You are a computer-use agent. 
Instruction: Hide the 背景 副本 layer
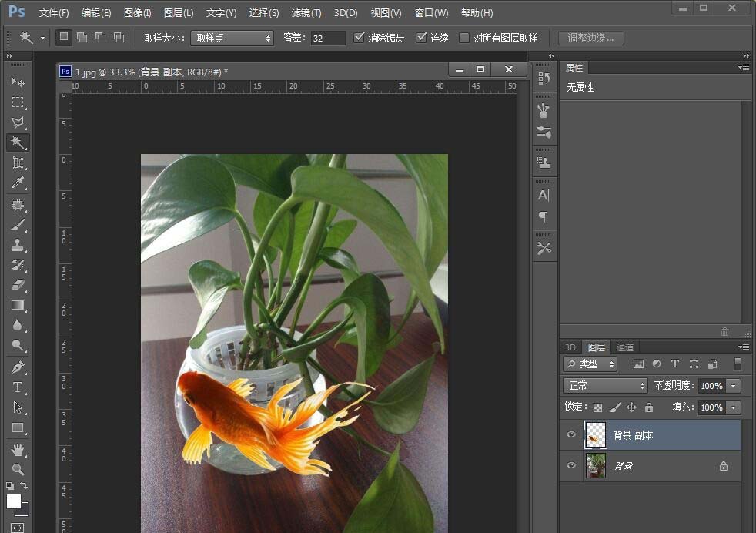tap(570, 434)
